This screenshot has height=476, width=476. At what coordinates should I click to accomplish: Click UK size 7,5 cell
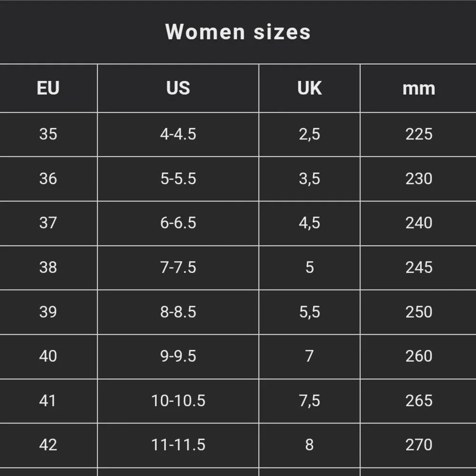tap(309, 401)
